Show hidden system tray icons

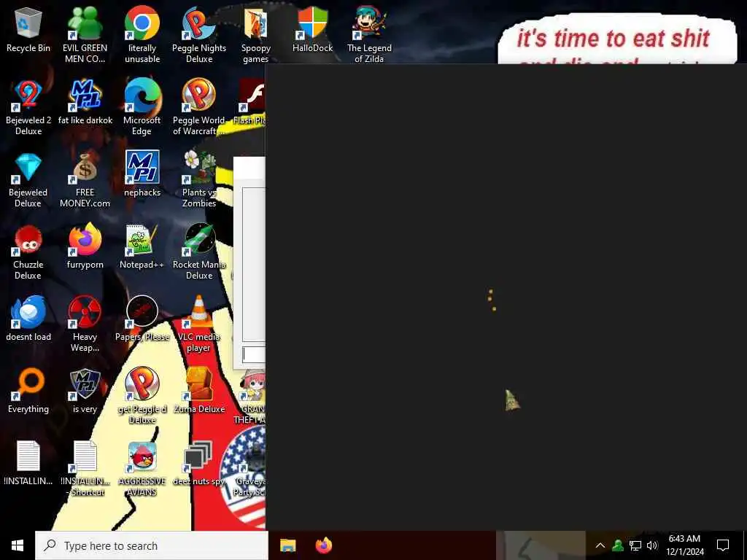pos(600,545)
